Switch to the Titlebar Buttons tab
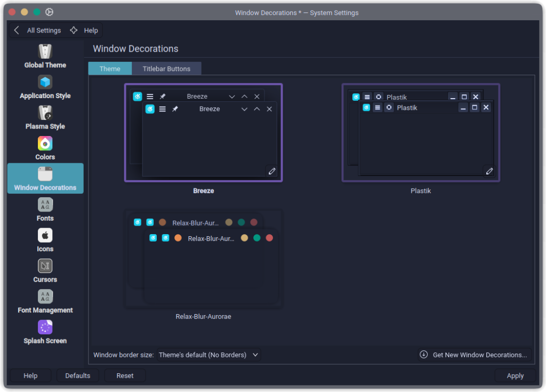Viewport: 546px width, 392px height. click(x=166, y=69)
